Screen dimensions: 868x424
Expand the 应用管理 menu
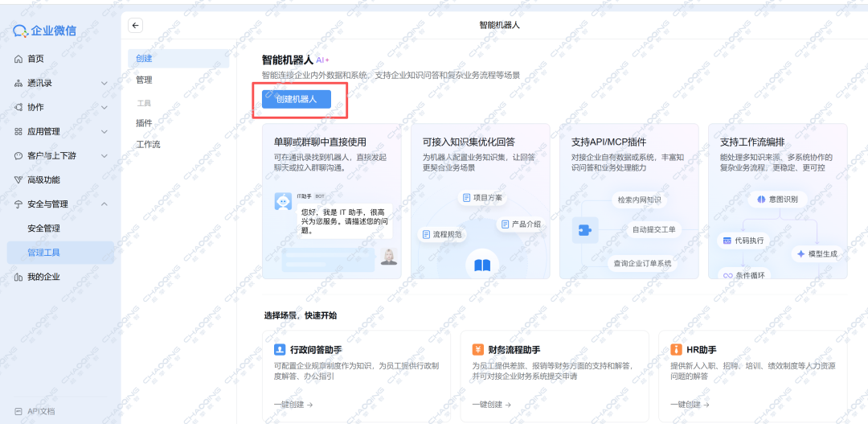pyautogui.click(x=104, y=132)
